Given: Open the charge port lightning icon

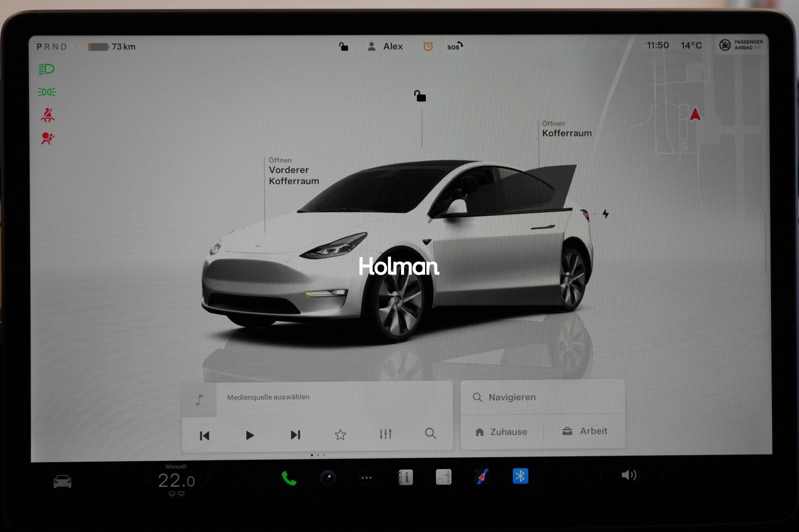Looking at the screenshot, I should tap(605, 214).
